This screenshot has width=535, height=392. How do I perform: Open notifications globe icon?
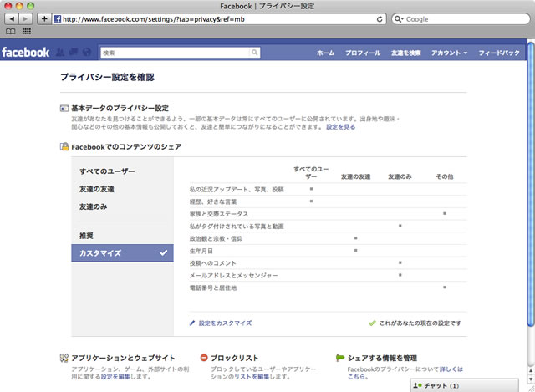point(87,52)
